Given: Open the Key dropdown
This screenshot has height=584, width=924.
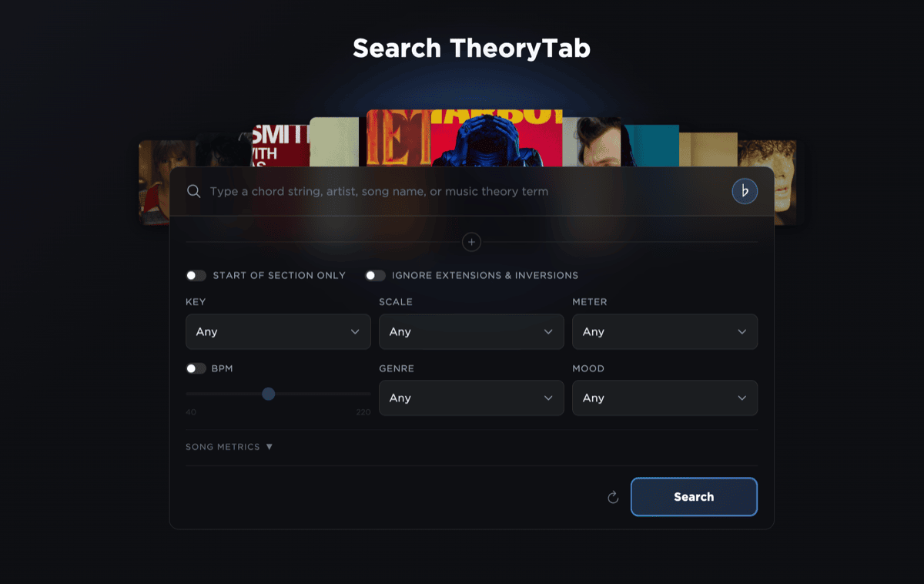Looking at the screenshot, I should coord(278,331).
